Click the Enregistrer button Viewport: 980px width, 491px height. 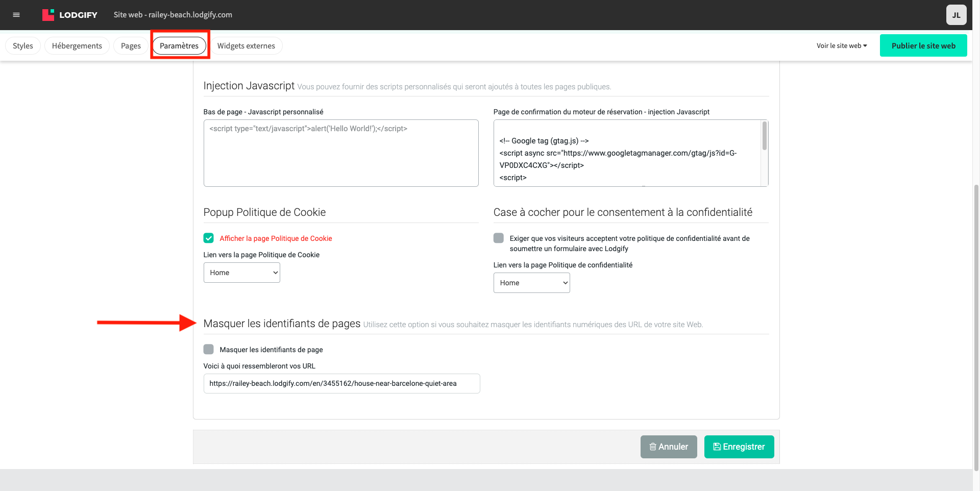pyautogui.click(x=739, y=447)
